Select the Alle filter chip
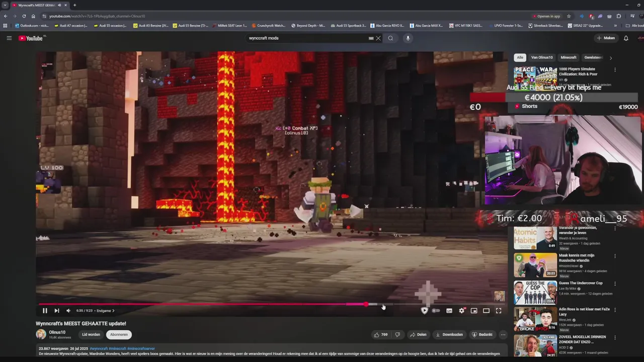The height and width of the screenshot is (362, 644). 520,57
